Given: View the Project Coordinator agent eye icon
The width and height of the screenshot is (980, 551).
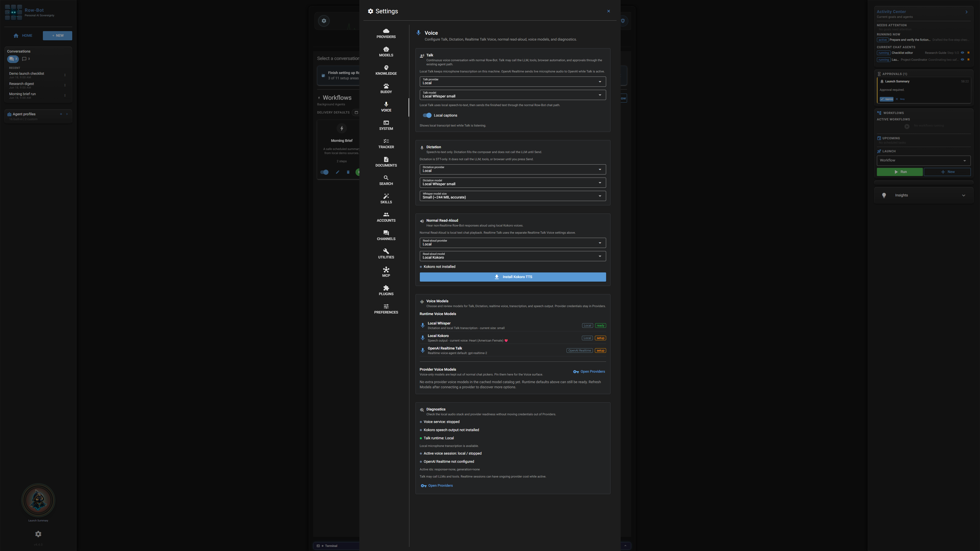Looking at the screenshot, I should point(962,60).
